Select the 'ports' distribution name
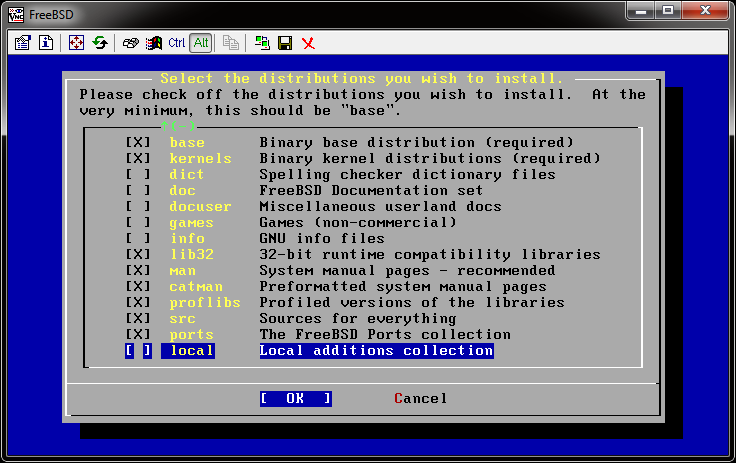The width and height of the screenshot is (736, 463). pos(192,334)
